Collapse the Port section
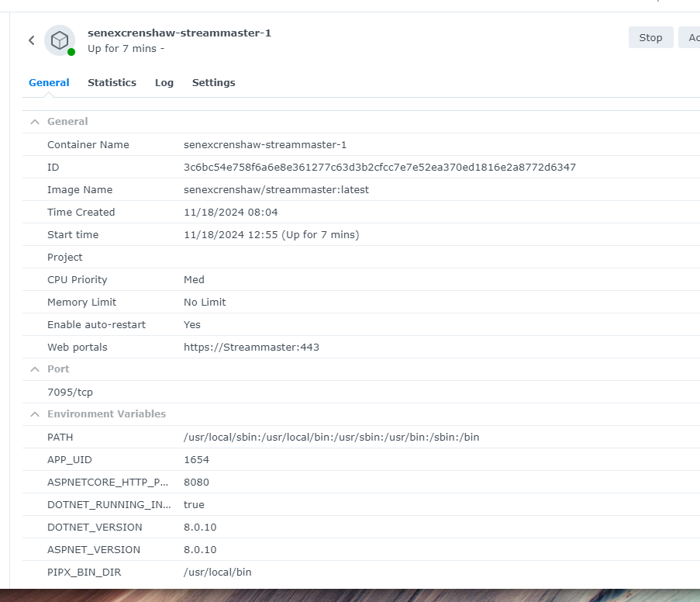The height and width of the screenshot is (602, 700). click(x=34, y=368)
